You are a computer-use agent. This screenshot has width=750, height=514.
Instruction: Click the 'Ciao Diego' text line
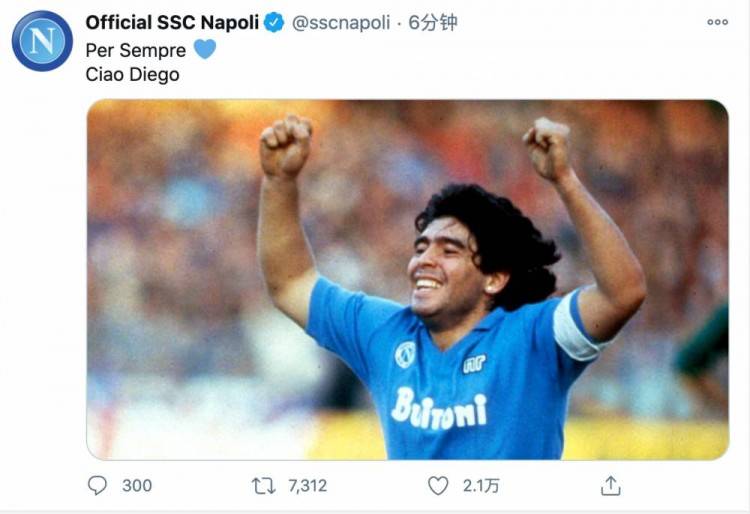(132, 75)
